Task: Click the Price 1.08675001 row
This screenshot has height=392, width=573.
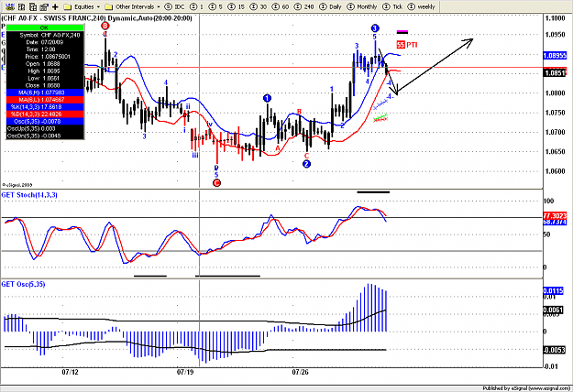Action: point(45,57)
